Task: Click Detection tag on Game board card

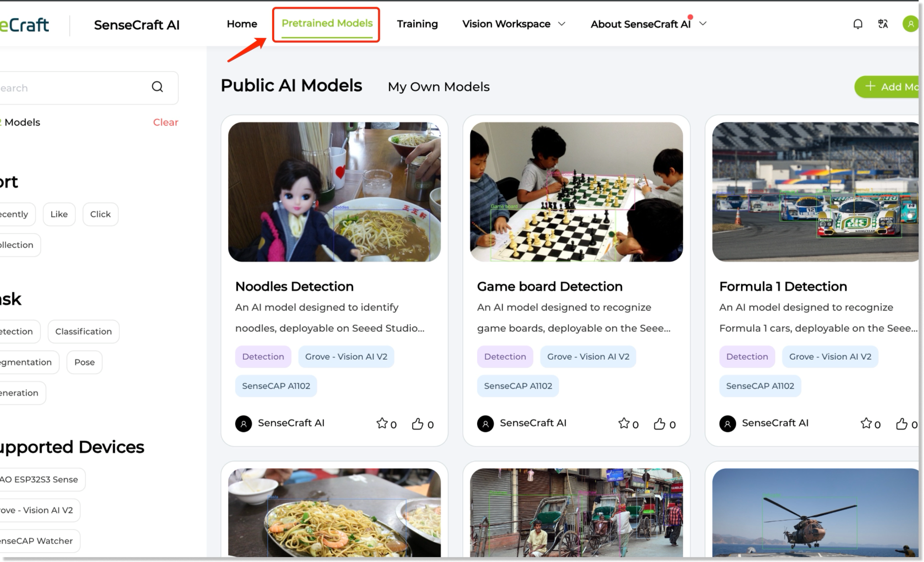Action: click(x=505, y=357)
